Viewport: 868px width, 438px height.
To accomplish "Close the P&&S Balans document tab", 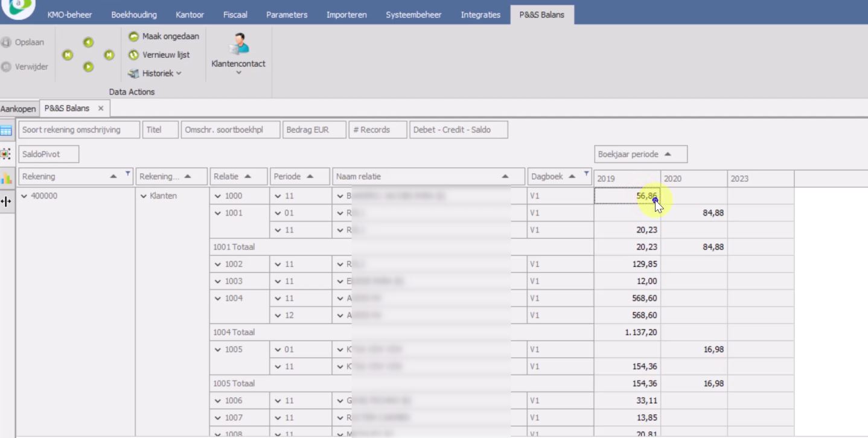I will pyautogui.click(x=101, y=109).
